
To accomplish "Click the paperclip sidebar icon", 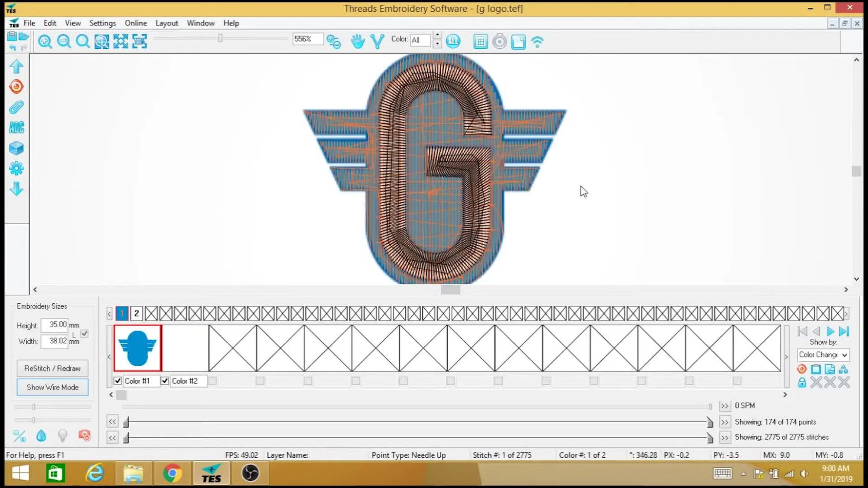I will [17, 107].
